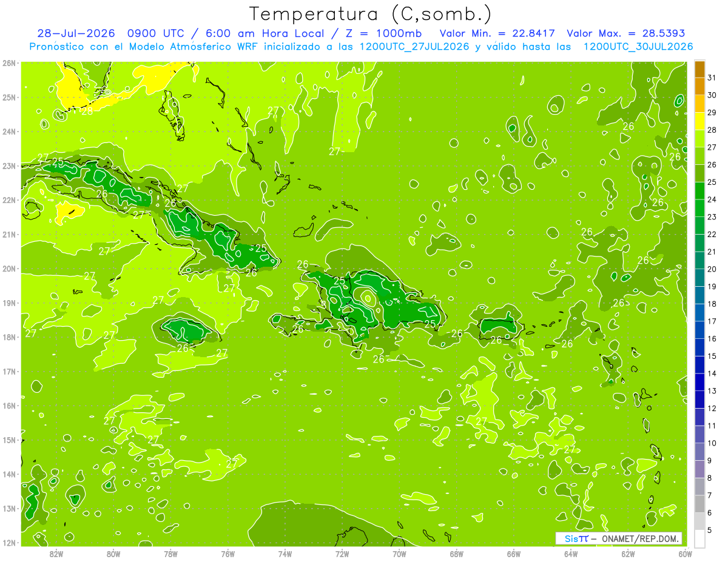Click the dark blue scale segment between 13 and 14
The width and height of the screenshot is (728, 562).
coord(699,383)
